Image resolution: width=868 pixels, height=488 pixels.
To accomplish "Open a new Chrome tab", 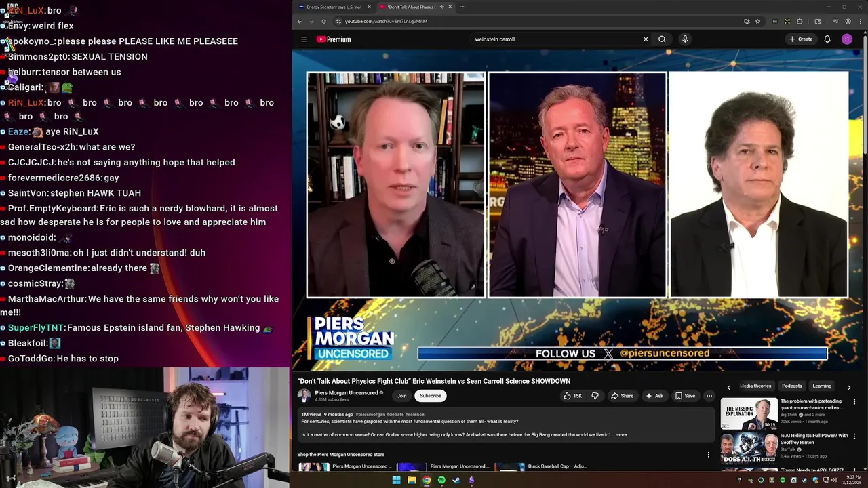I will coord(462,7).
